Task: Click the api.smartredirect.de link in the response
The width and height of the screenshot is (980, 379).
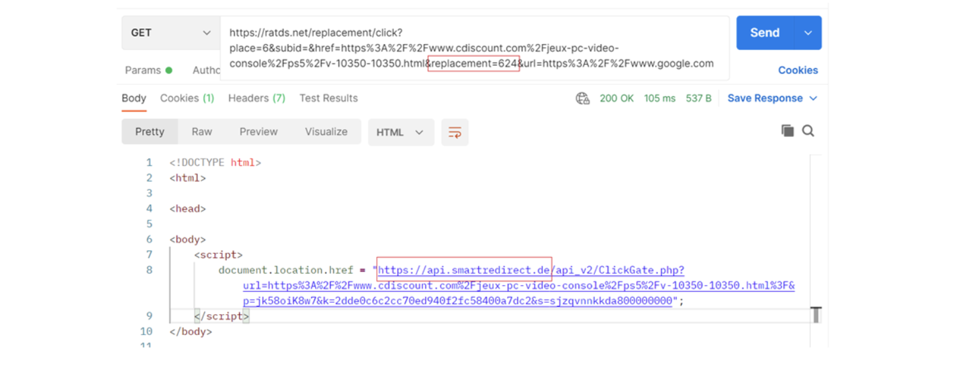Action: pyautogui.click(x=464, y=269)
